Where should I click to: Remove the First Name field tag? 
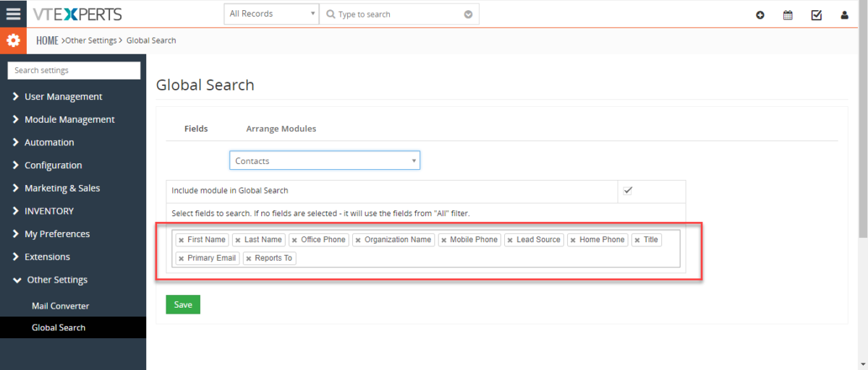click(x=181, y=240)
